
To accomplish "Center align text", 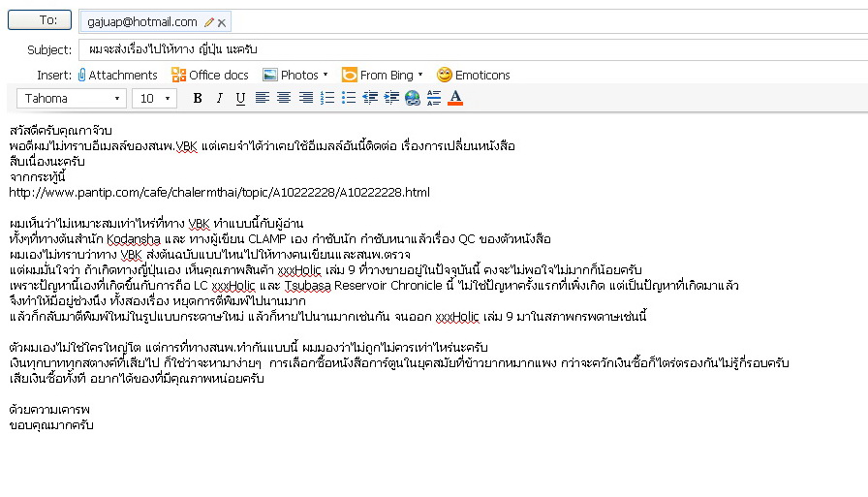I will tap(284, 98).
